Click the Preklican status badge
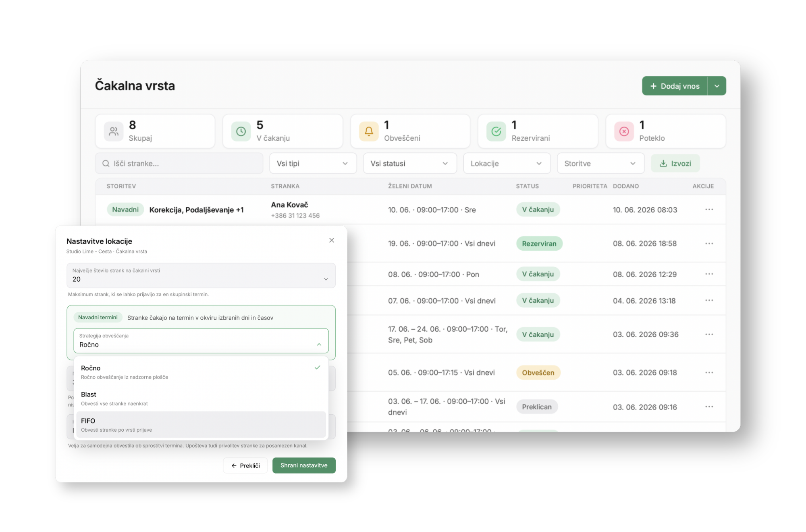The width and height of the screenshot is (806, 532). pos(537,407)
